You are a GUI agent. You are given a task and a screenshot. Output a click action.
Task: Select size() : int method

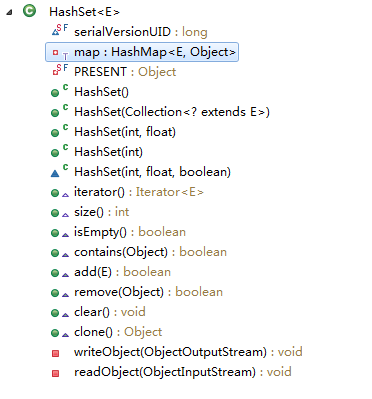pos(101,212)
